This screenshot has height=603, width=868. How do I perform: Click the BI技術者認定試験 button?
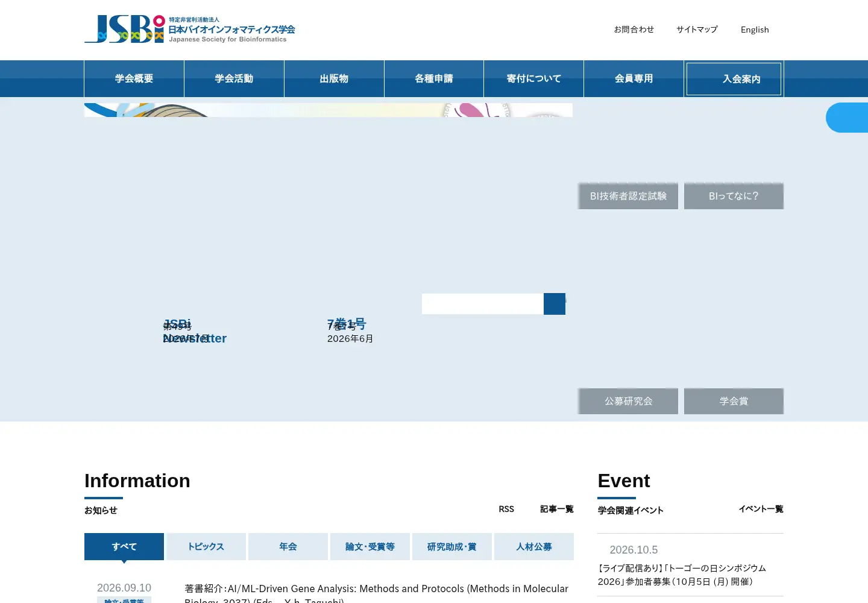pyautogui.click(x=628, y=196)
